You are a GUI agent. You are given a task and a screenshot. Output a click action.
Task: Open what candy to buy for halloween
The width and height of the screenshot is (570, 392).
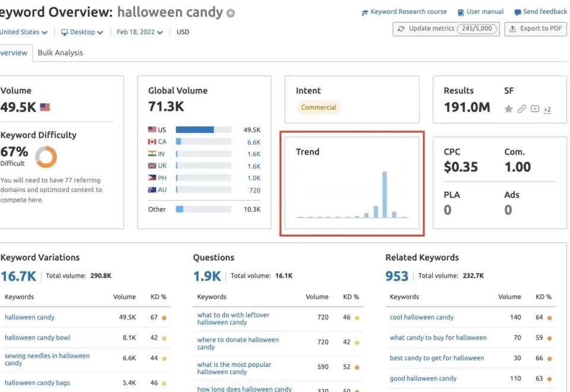(x=438, y=337)
